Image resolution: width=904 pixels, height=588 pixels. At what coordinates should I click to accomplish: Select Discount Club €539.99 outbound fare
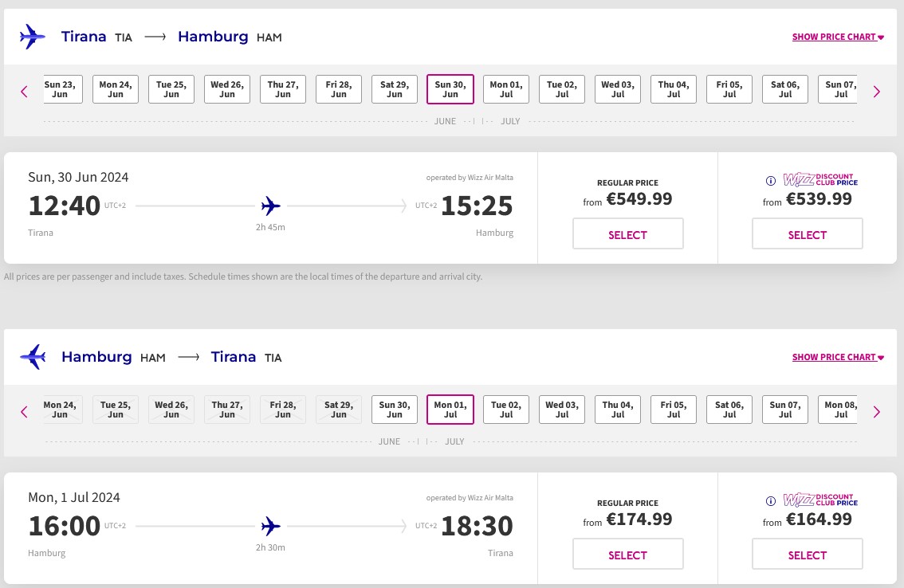[x=807, y=234]
